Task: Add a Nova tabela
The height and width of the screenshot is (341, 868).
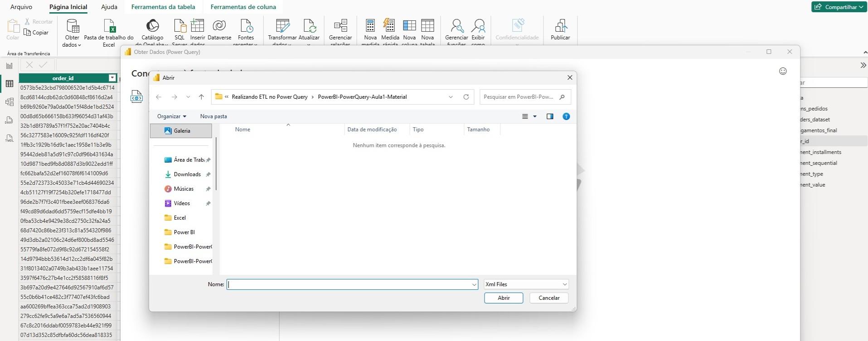Action: coord(427,33)
